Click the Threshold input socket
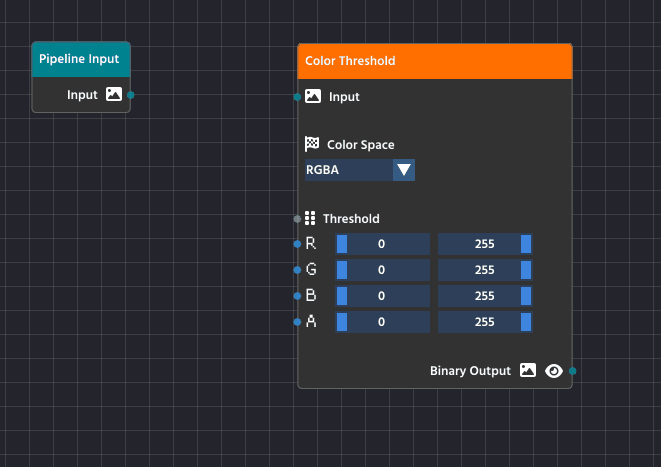 tap(297, 218)
